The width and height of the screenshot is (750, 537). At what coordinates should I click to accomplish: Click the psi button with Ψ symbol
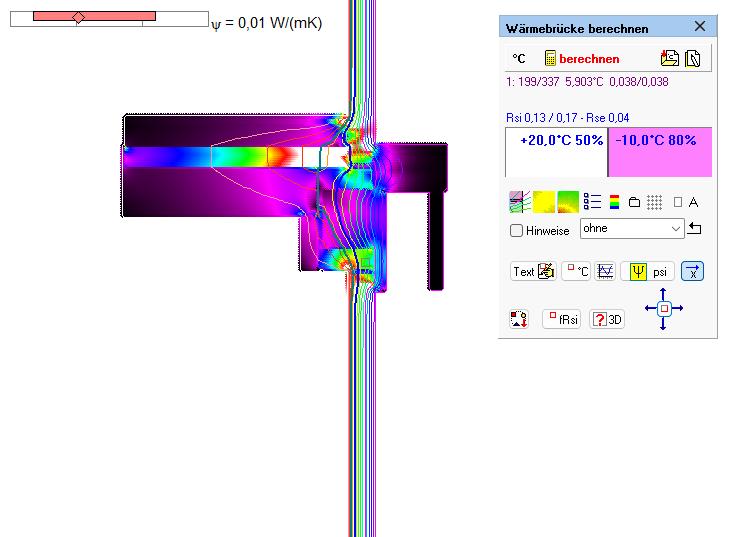click(x=648, y=272)
